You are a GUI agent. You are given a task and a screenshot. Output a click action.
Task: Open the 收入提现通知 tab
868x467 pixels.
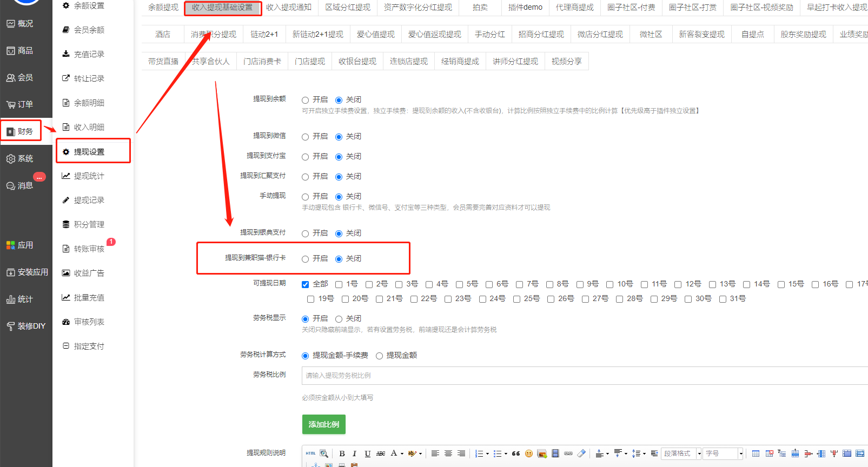pyautogui.click(x=289, y=8)
